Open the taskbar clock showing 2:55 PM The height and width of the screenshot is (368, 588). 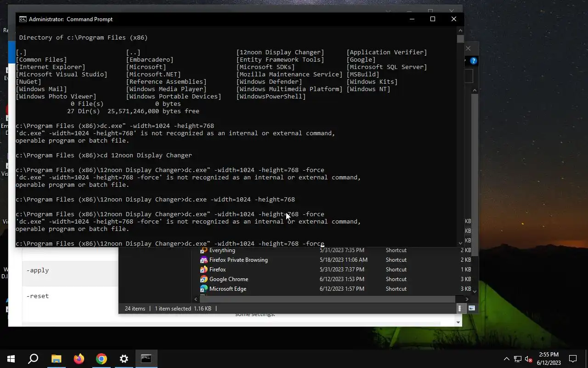click(548, 359)
